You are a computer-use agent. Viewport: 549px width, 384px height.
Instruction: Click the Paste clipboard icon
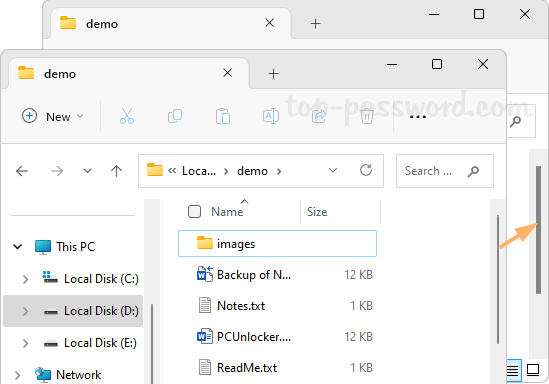223,116
